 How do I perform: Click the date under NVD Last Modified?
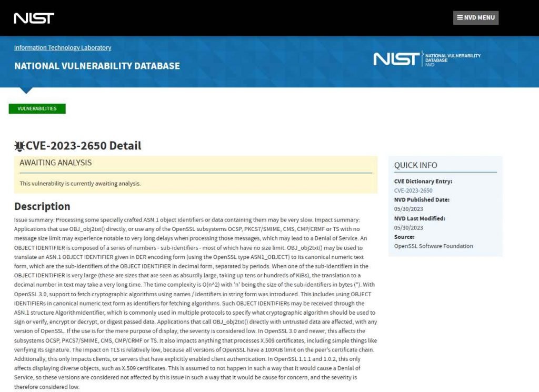pos(408,228)
